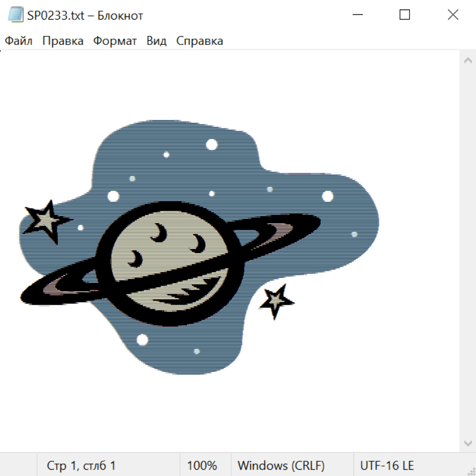Open the Правка menu
476x476 pixels.
(x=62, y=41)
